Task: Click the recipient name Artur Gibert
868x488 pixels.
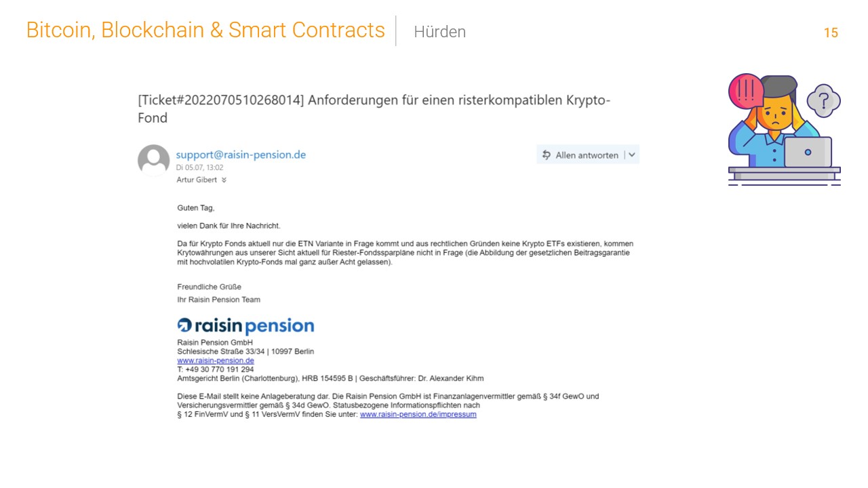Action: [197, 180]
